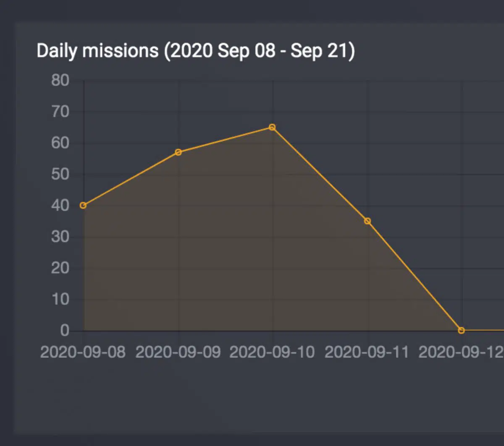Click the 30 y-axis label
Viewport: 504px width, 446px height.
click(x=60, y=237)
